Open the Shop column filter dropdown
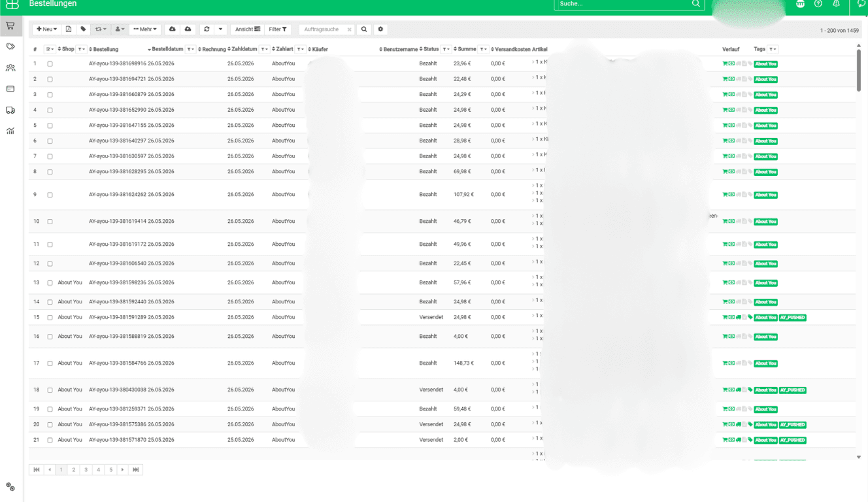 pos(81,49)
